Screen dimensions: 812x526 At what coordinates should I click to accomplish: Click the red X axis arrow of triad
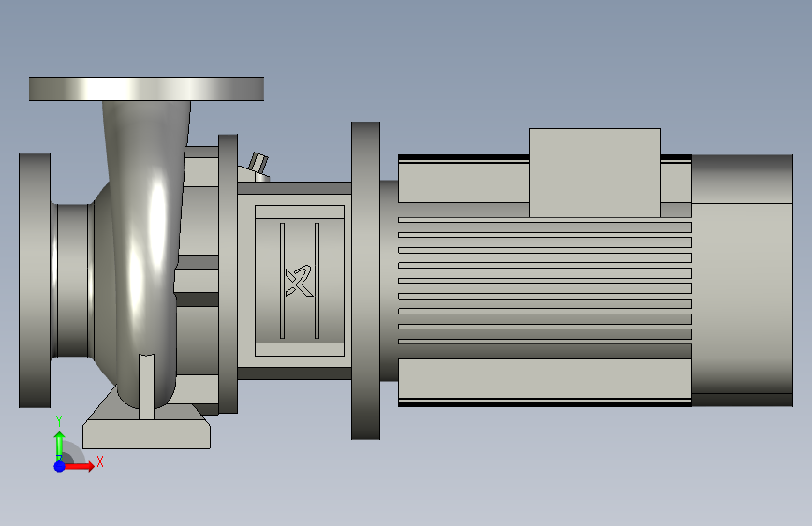pos(79,466)
